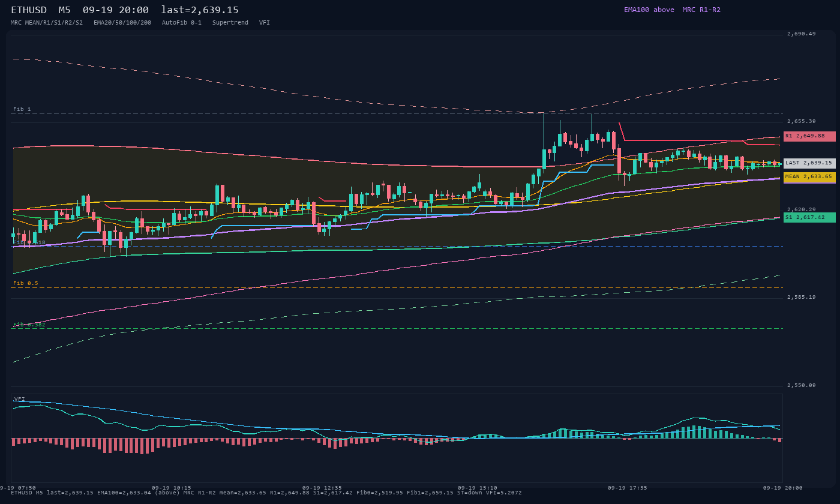Click the MRC R1-R2 status label
This screenshot has width=840, height=504.
701,10
